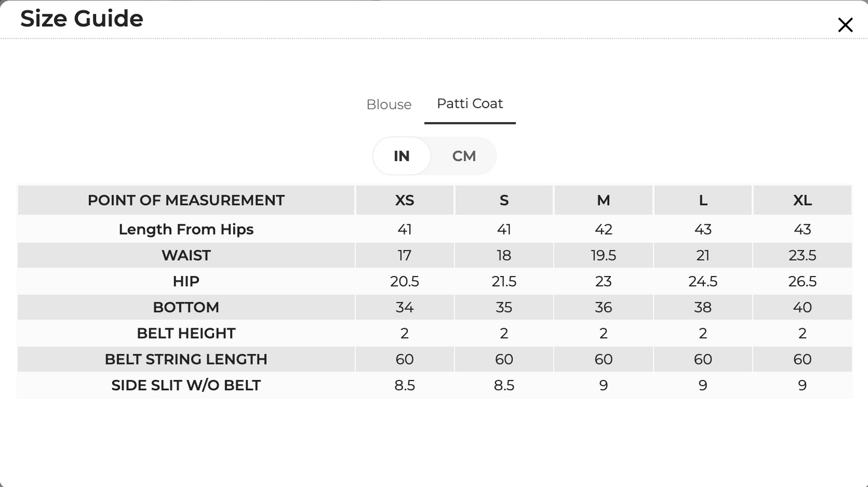
Task: Click the Size Guide heading
Action: (82, 19)
